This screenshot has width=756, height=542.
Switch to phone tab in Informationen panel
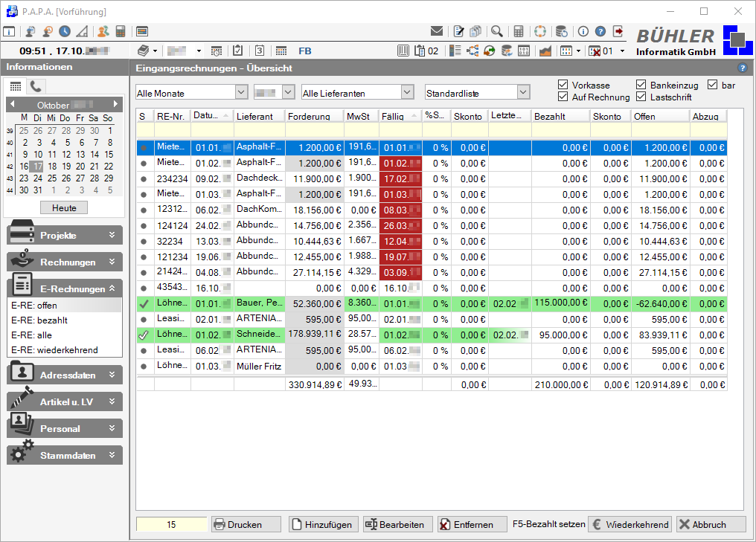point(35,86)
